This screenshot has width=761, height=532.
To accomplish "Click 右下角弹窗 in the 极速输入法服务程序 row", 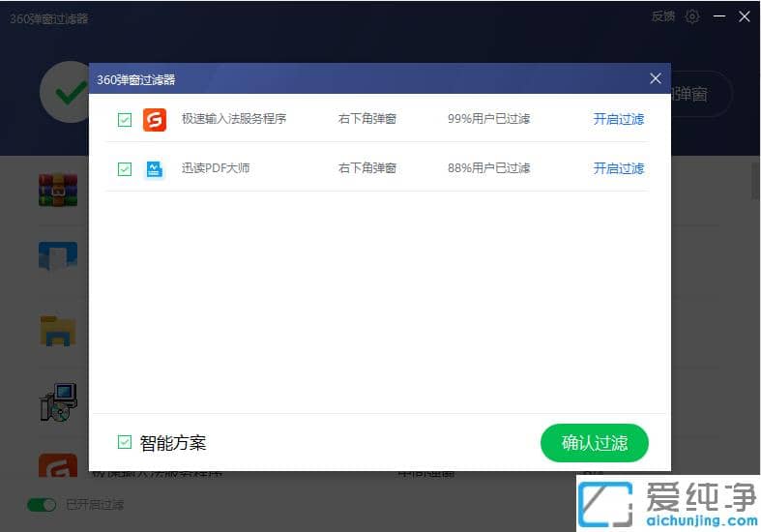I will 367,119.
